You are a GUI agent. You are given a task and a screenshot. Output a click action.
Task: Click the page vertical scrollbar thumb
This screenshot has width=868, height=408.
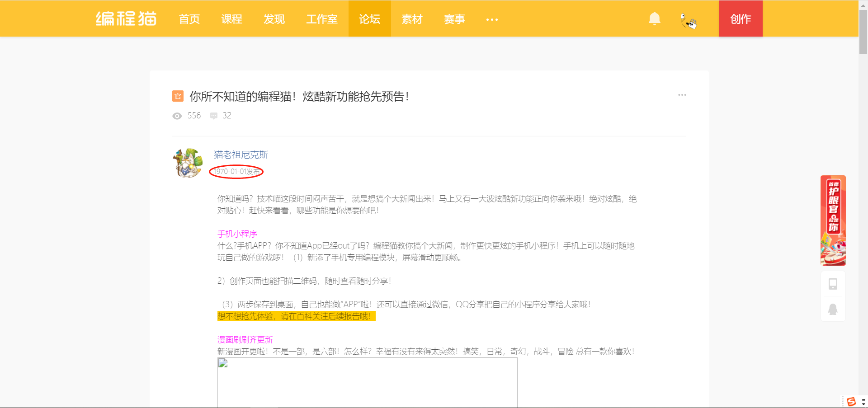click(x=863, y=32)
